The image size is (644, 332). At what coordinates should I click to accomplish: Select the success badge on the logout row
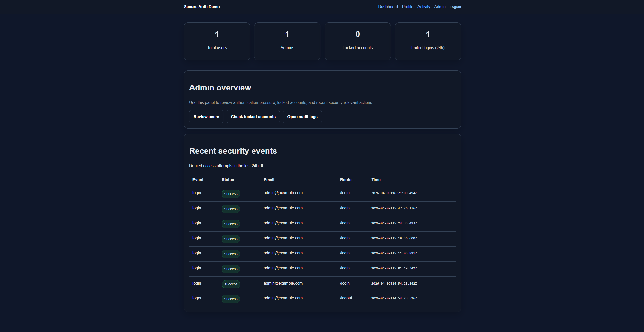[231, 299]
